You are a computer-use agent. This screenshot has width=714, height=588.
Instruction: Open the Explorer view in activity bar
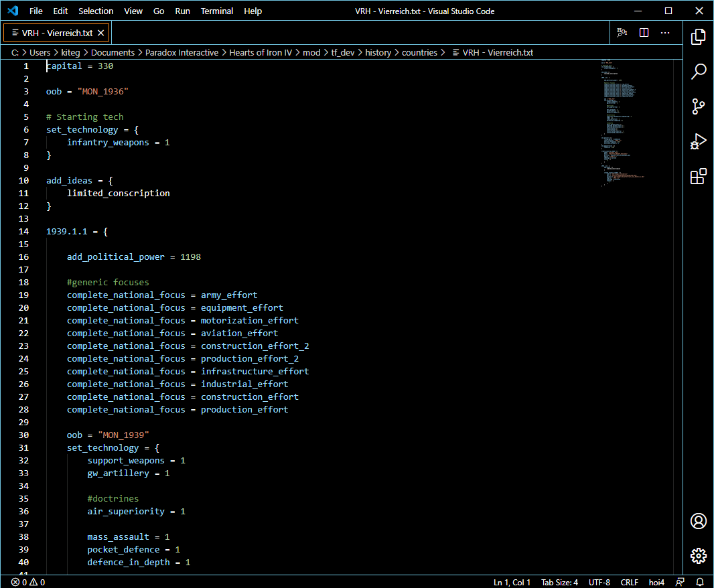(699, 36)
